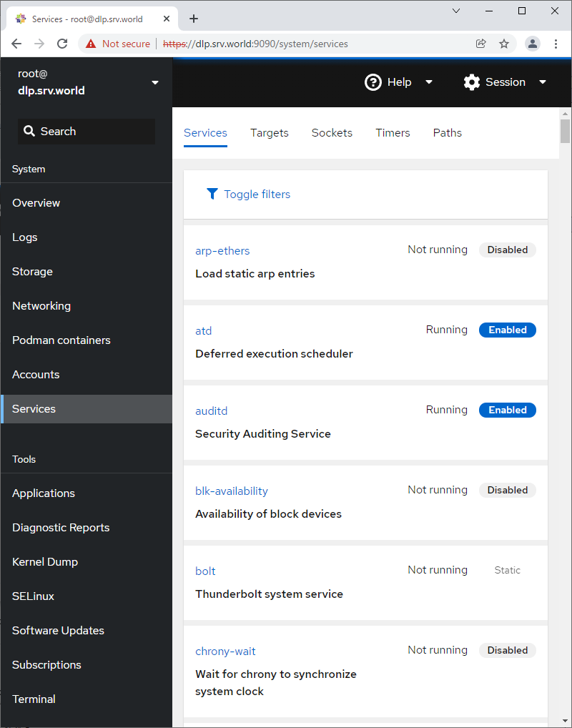This screenshot has height=728, width=572.
Task: Open the chrony-wait service details
Action: click(225, 651)
